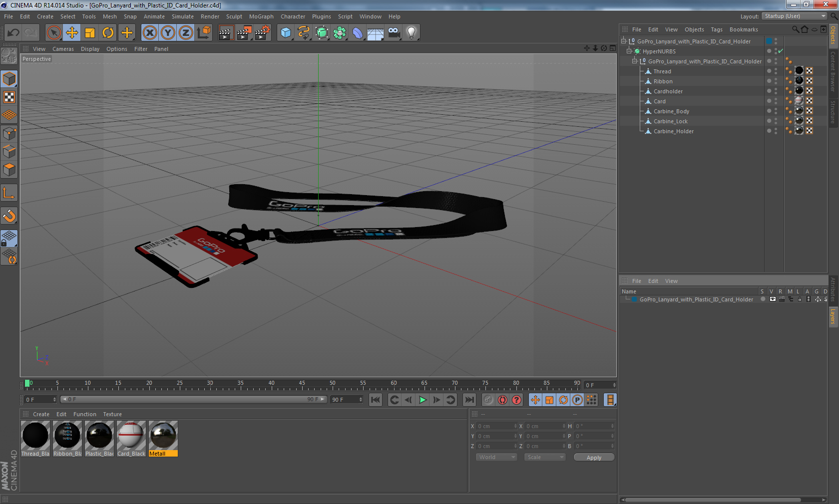The height and width of the screenshot is (504, 839).
Task: Toggle visibility dots for Carbine_Lock object
Action: (x=776, y=121)
